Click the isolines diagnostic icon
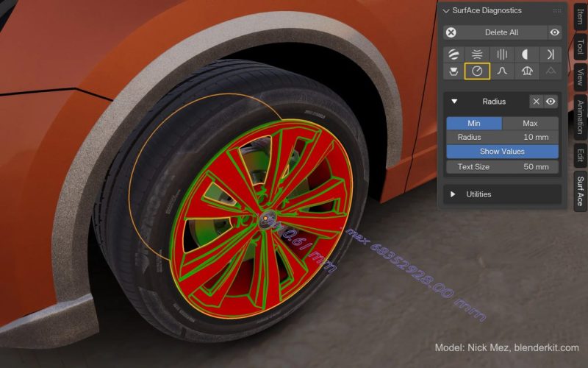This screenshot has width=588, height=368. 478,54
